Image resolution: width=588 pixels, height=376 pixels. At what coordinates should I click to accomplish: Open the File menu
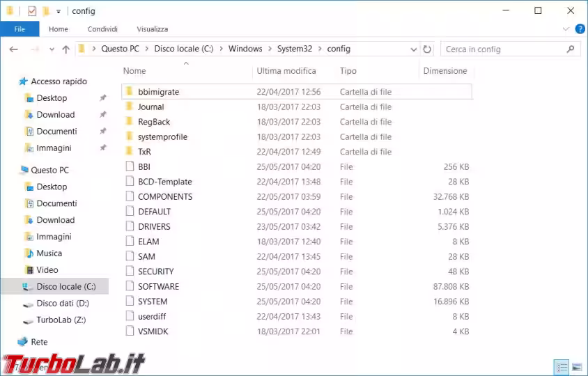tap(20, 29)
